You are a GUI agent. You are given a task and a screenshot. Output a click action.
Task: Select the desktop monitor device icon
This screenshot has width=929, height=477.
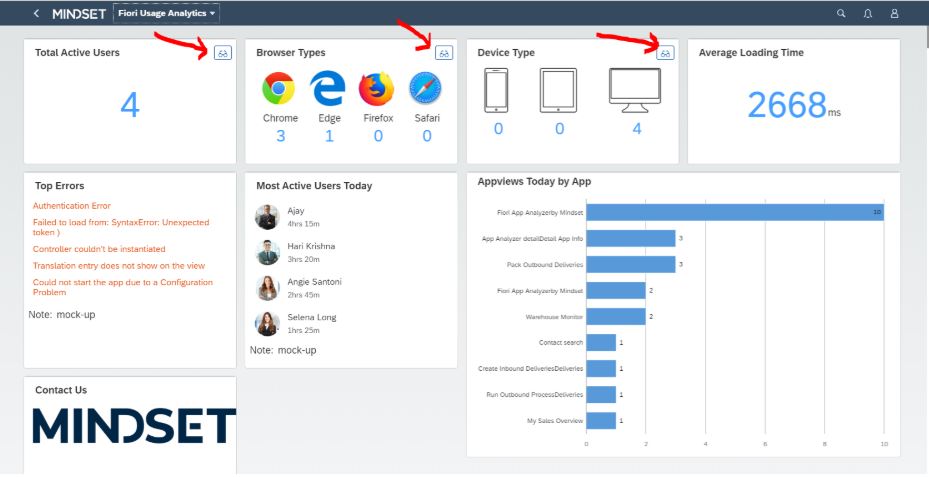click(x=635, y=91)
